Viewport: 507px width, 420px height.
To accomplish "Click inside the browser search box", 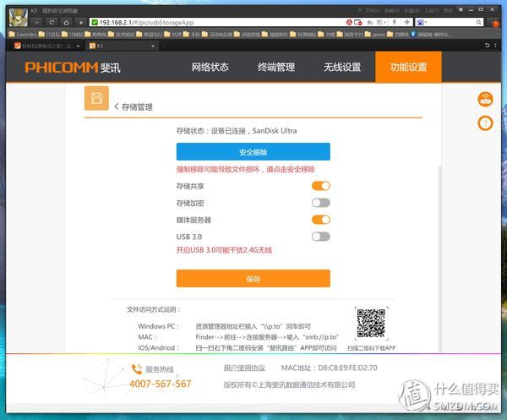I will (x=451, y=22).
